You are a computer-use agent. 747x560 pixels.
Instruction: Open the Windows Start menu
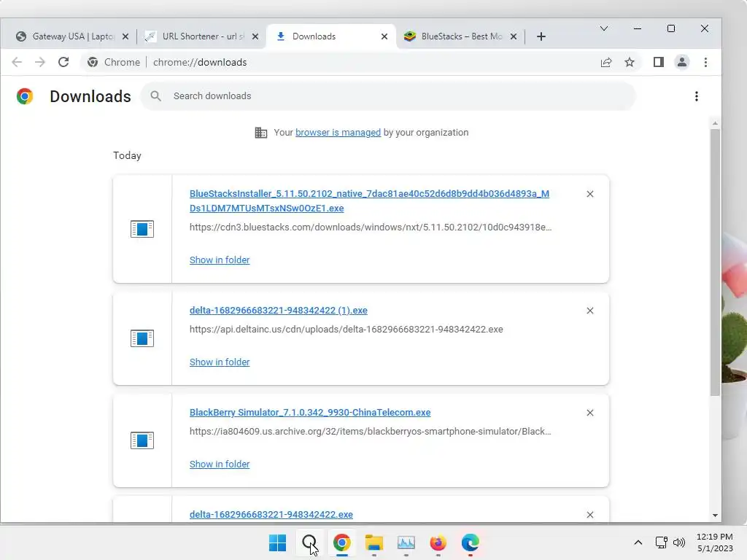click(277, 542)
